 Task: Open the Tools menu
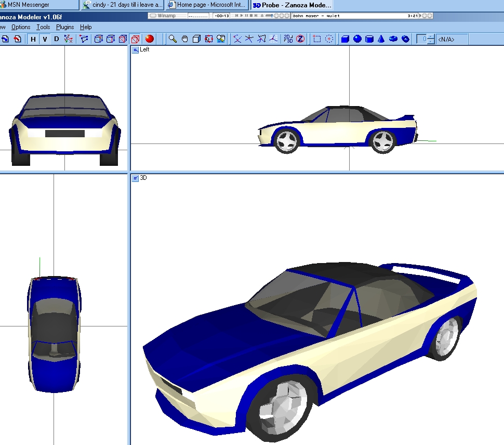[x=43, y=27]
